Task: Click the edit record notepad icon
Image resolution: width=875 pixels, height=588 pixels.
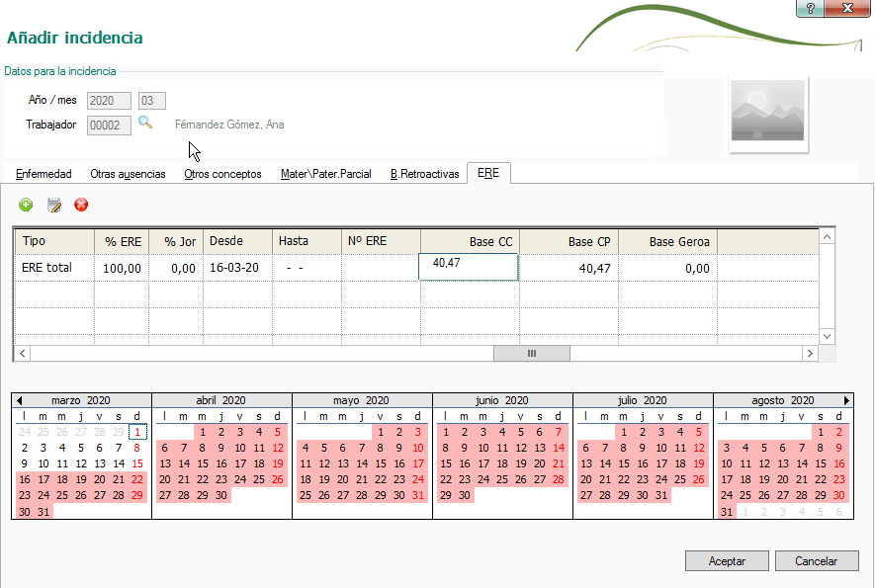Action: click(x=54, y=205)
